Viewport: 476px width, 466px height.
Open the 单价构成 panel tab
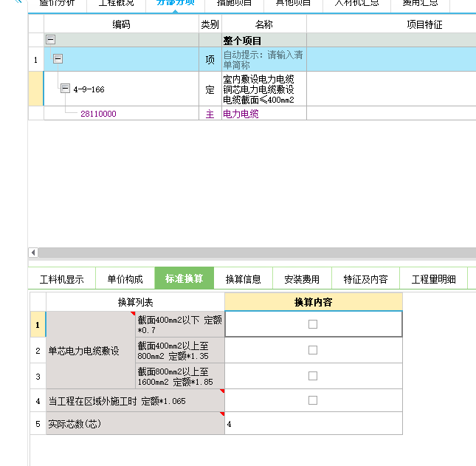125,278
